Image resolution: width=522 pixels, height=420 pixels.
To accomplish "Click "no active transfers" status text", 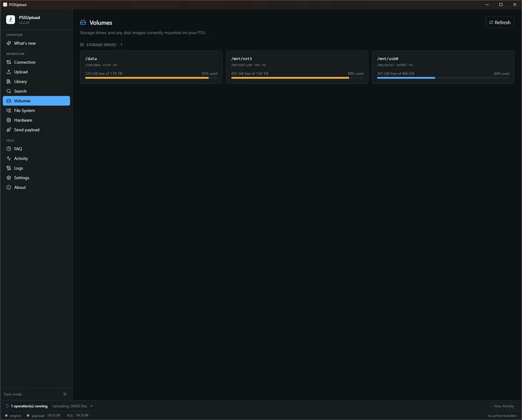I will tap(502, 416).
